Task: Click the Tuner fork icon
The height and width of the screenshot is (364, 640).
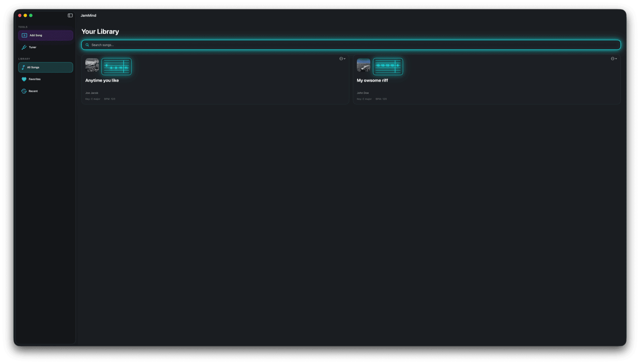Action: click(24, 47)
